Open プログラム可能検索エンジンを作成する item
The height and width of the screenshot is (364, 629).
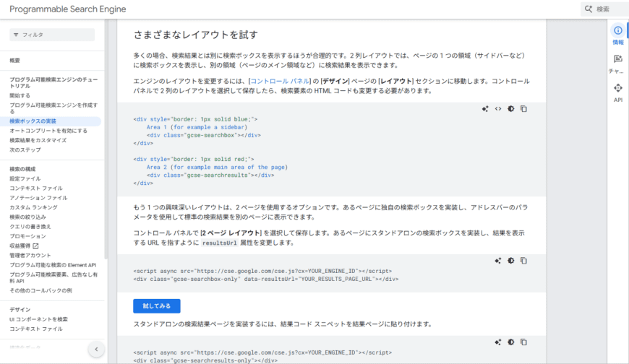coord(54,108)
